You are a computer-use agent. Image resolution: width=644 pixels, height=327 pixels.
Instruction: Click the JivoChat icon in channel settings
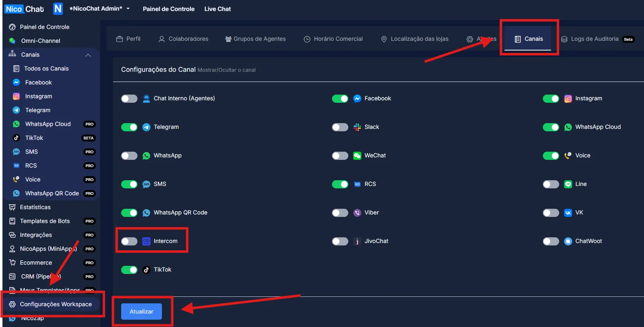tap(357, 241)
